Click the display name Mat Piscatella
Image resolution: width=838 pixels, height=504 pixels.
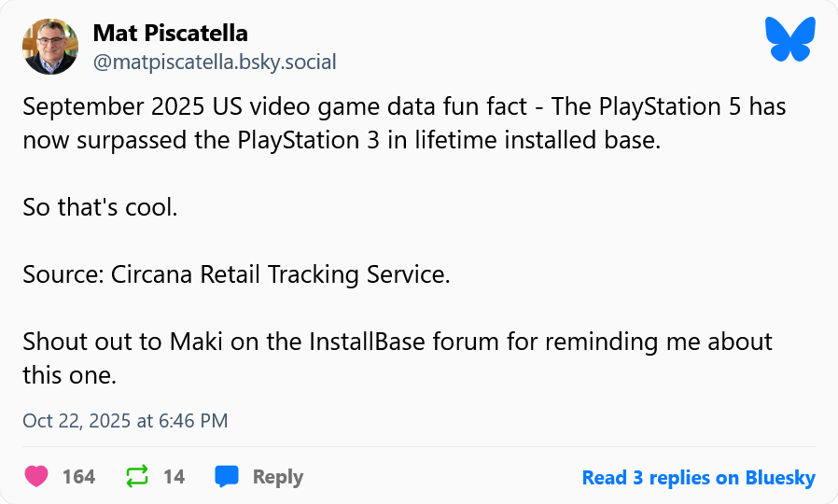pos(170,34)
